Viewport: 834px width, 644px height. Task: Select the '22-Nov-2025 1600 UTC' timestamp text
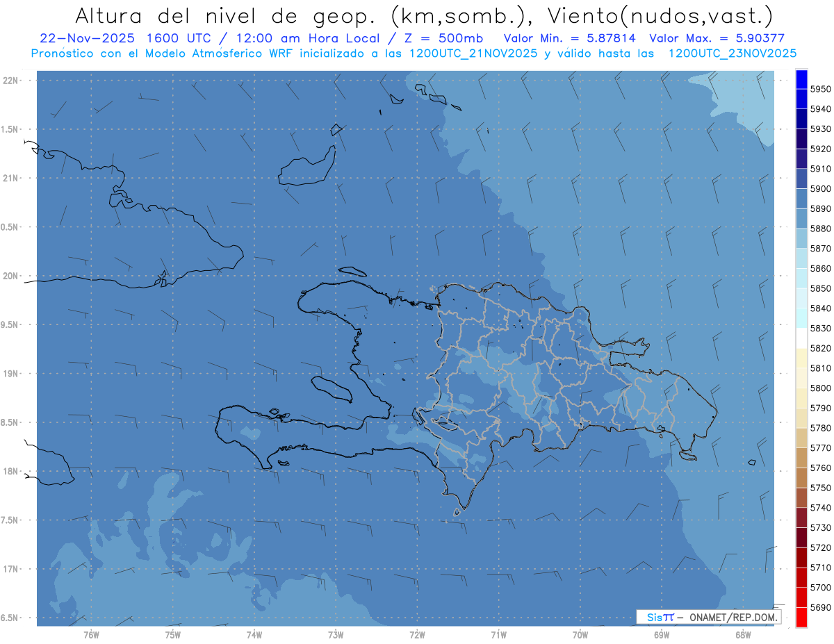(125, 39)
